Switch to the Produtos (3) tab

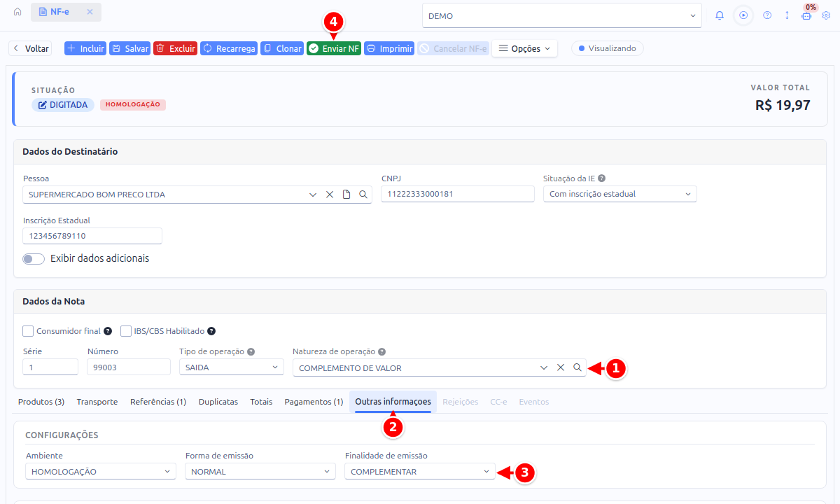(x=41, y=402)
